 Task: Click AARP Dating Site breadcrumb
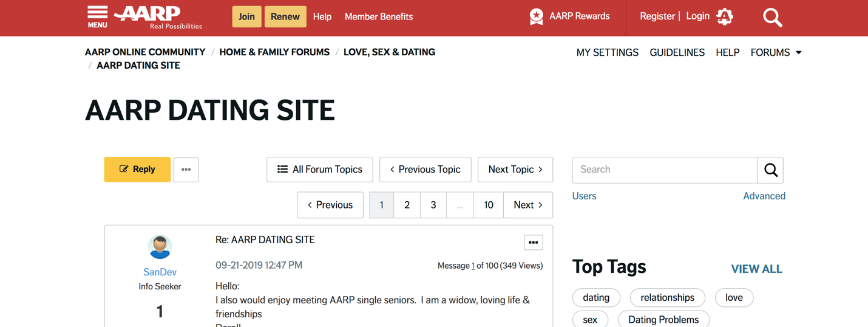coord(138,66)
